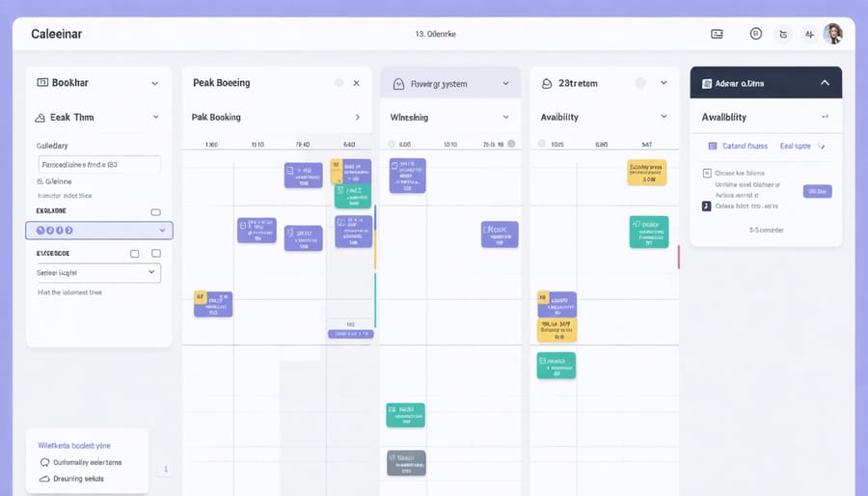Tick the checkbox next to EXGLAOBE
868x496 pixels.
155,211
